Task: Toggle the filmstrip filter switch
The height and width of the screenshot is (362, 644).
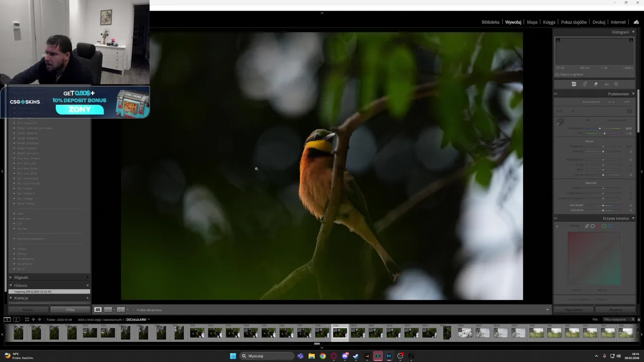Action: pyautogui.click(x=638, y=319)
